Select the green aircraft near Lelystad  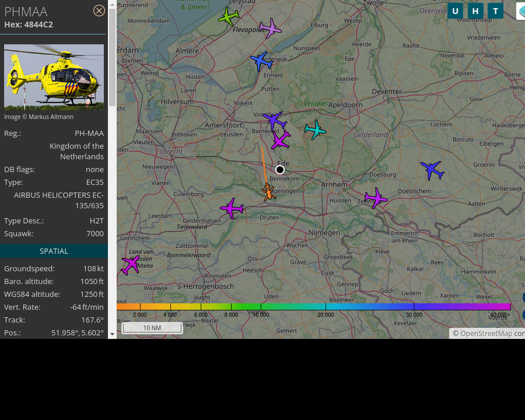[x=229, y=16]
